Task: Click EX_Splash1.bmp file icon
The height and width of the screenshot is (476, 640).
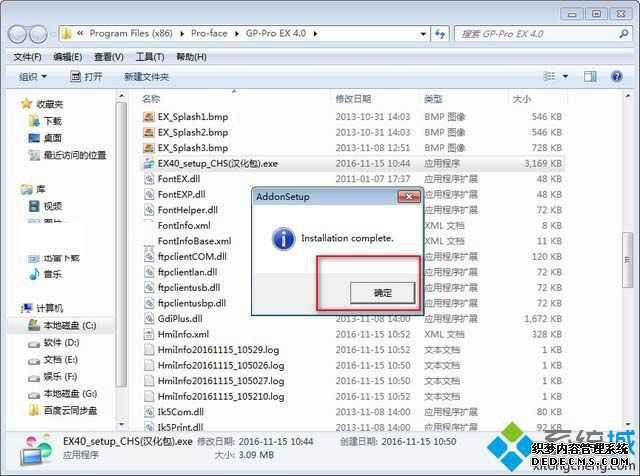Action: (x=149, y=117)
